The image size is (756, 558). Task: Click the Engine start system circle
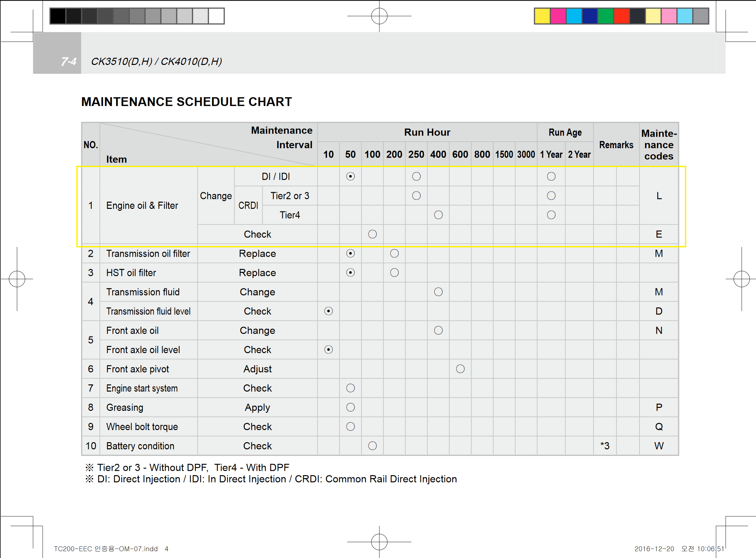click(x=350, y=388)
